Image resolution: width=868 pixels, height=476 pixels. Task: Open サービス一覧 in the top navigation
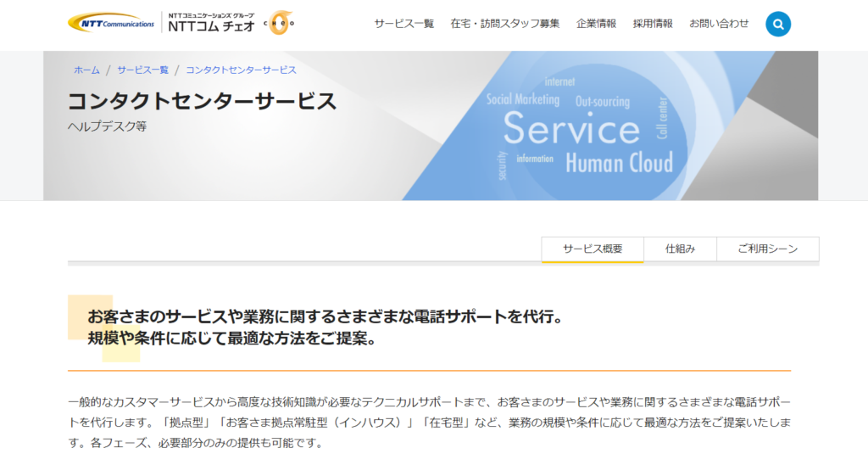pyautogui.click(x=403, y=24)
